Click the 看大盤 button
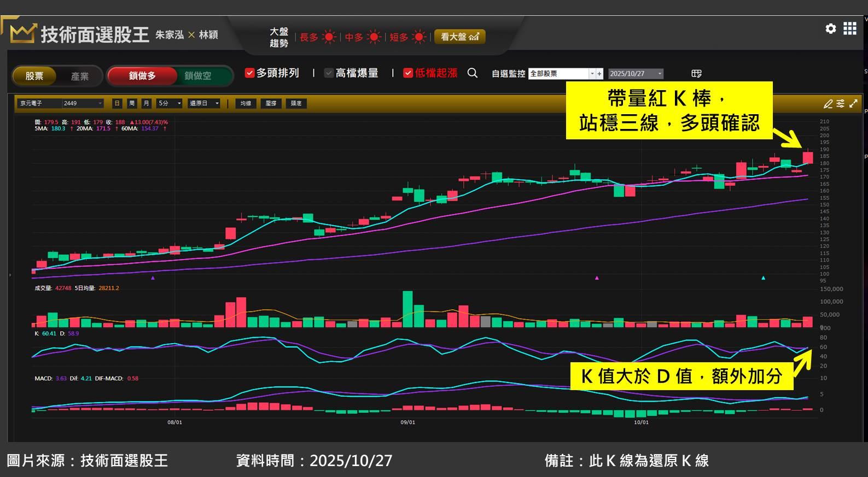The image size is (868, 477). pos(459,37)
